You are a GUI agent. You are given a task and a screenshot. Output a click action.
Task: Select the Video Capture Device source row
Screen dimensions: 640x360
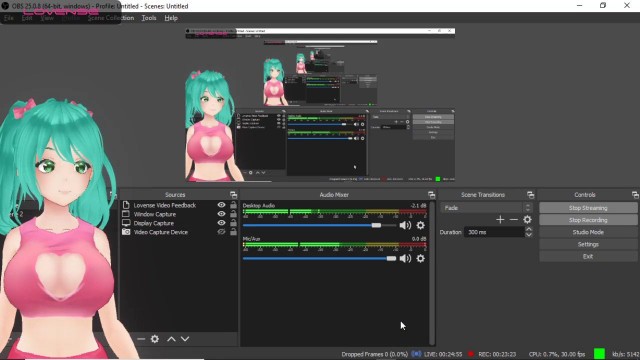(179, 232)
